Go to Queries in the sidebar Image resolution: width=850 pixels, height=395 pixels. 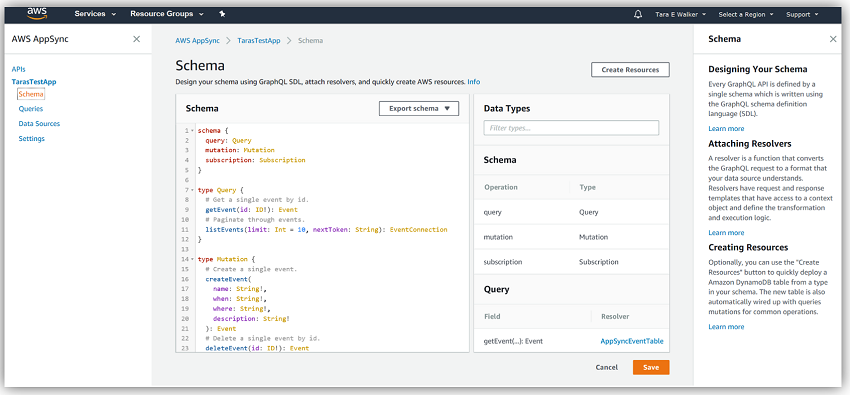(30, 109)
